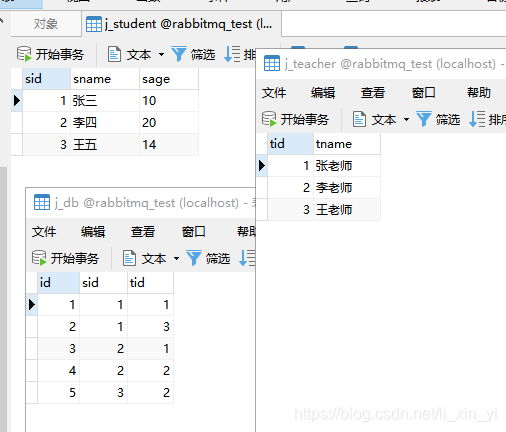Click row selector of the 张三 row
This screenshot has height=432, width=506.
point(17,101)
